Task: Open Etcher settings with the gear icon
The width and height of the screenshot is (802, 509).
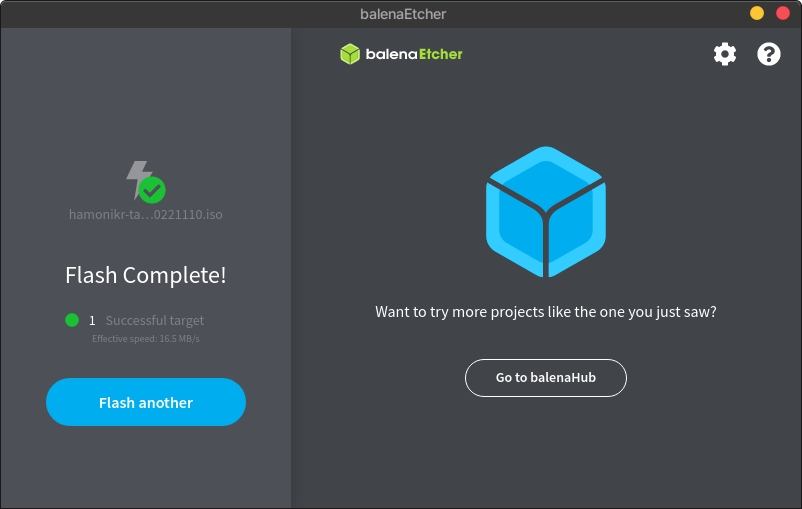Action: [724, 54]
